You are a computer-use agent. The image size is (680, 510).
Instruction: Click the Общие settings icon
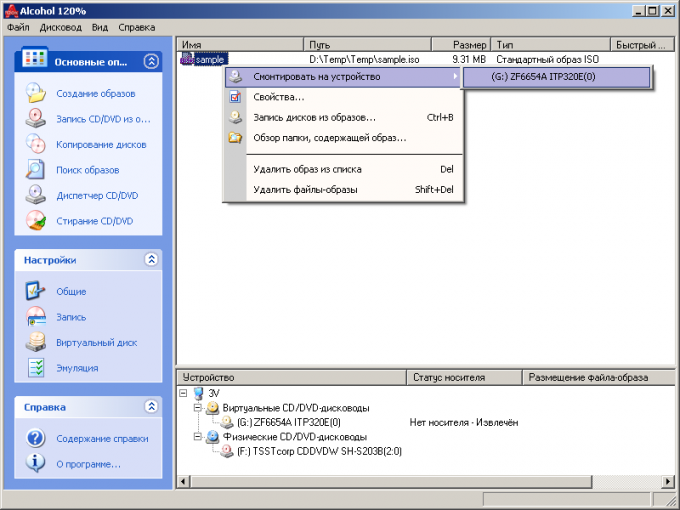[x=36, y=291]
